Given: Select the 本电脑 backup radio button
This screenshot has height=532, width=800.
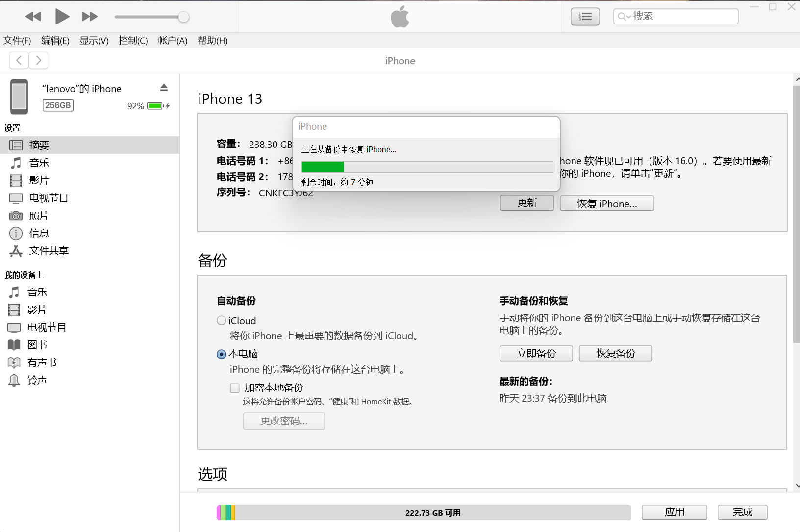Looking at the screenshot, I should pyautogui.click(x=222, y=354).
